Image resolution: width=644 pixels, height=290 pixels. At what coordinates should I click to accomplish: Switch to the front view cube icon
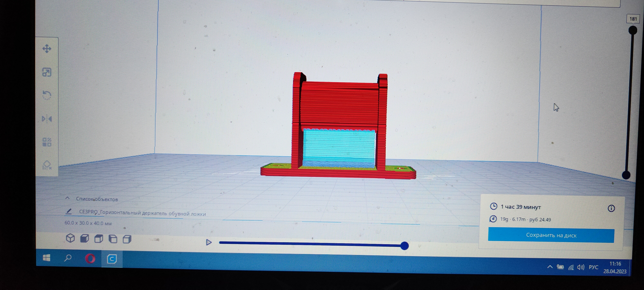point(85,238)
